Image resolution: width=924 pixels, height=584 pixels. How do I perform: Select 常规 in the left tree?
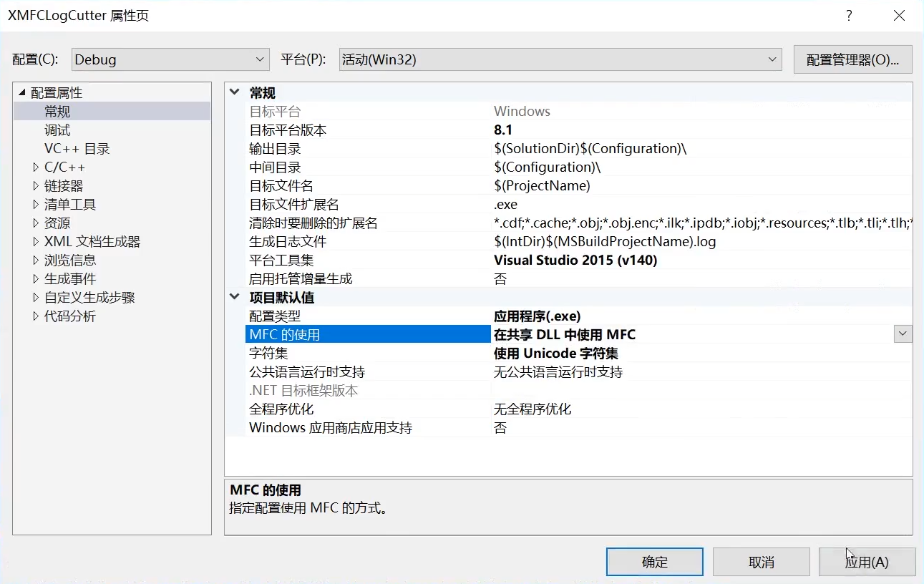click(57, 112)
